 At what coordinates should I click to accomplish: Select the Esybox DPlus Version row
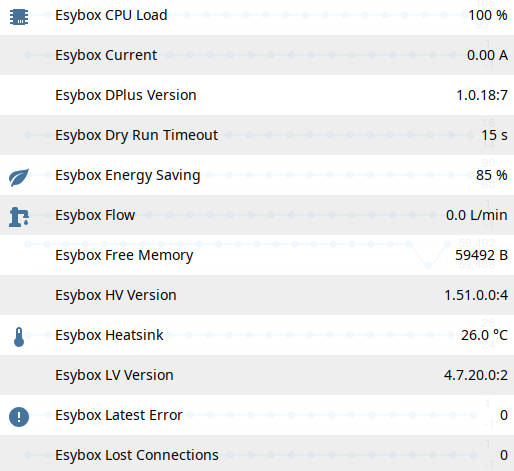(257, 95)
